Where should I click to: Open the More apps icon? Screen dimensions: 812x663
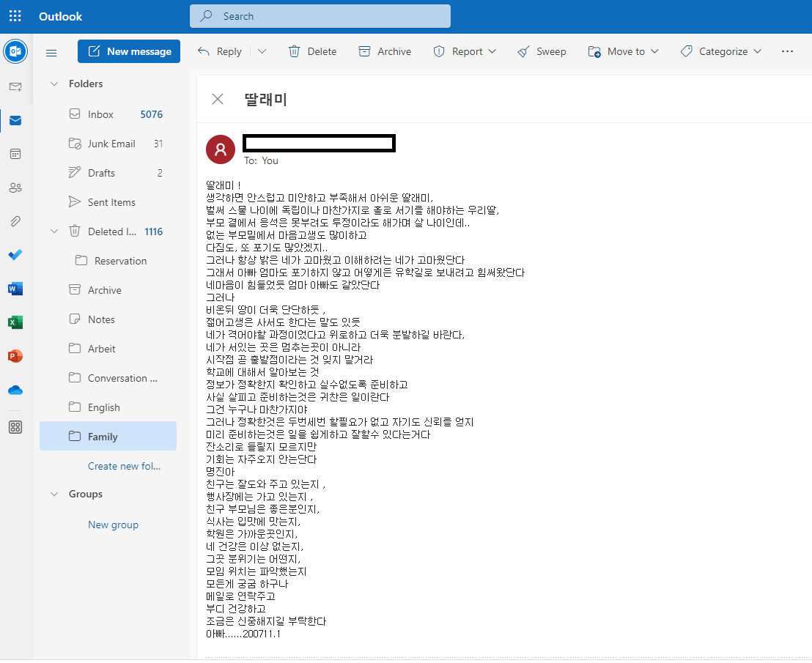[15, 427]
